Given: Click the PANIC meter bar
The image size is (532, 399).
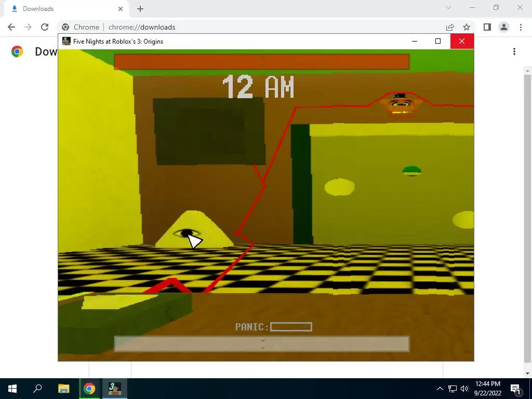Looking at the screenshot, I should pyautogui.click(x=291, y=327).
